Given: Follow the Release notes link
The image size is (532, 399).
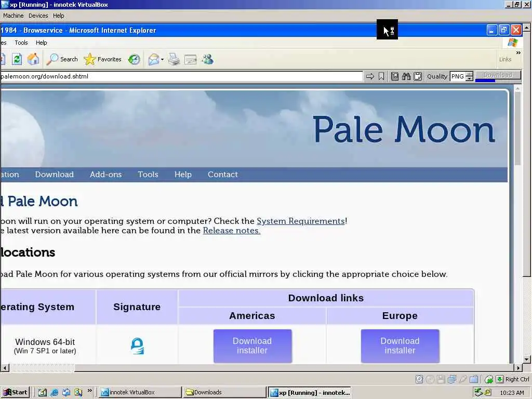Looking at the screenshot, I should tap(231, 231).
